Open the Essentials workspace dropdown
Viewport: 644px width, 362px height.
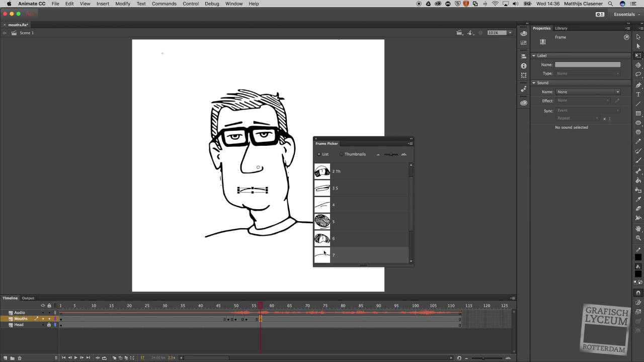coord(627,14)
